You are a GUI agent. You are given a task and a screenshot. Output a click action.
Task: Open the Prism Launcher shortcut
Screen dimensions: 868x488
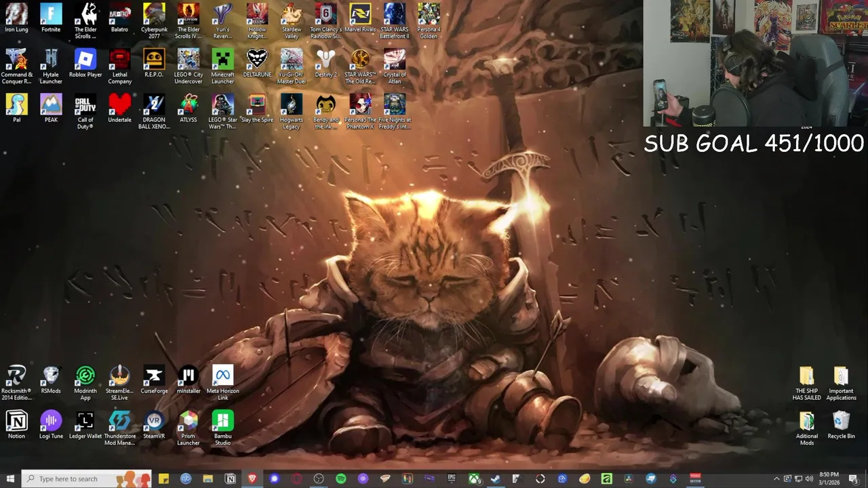click(189, 428)
